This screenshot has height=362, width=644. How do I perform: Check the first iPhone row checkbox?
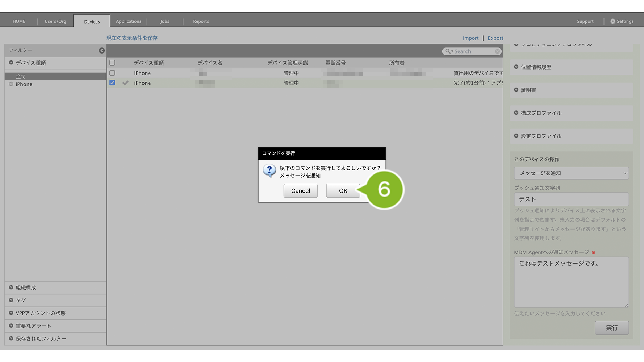(112, 73)
